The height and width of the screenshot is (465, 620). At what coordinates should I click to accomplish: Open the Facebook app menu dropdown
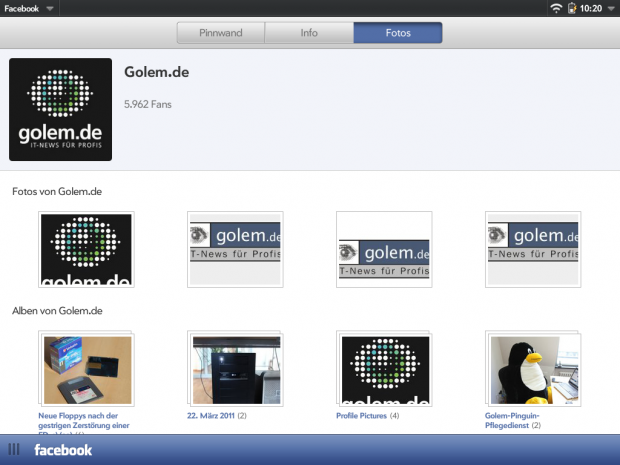pyautogui.click(x=29, y=8)
